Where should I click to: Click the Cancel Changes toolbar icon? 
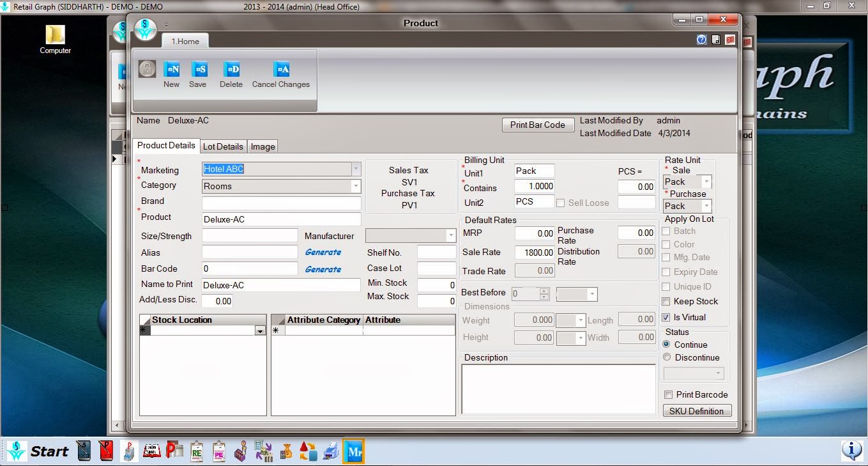(x=281, y=70)
